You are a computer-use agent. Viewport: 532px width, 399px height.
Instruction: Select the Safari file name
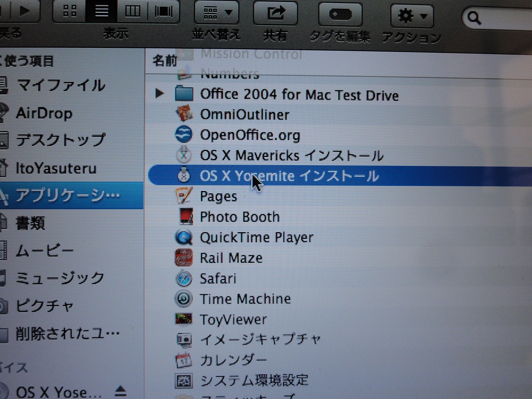pyautogui.click(x=218, y=278)
